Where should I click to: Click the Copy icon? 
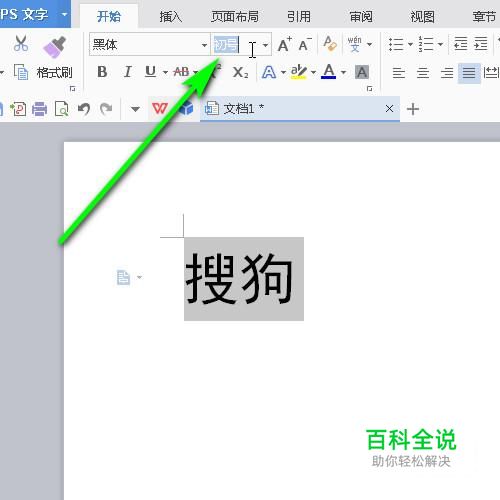21,72
